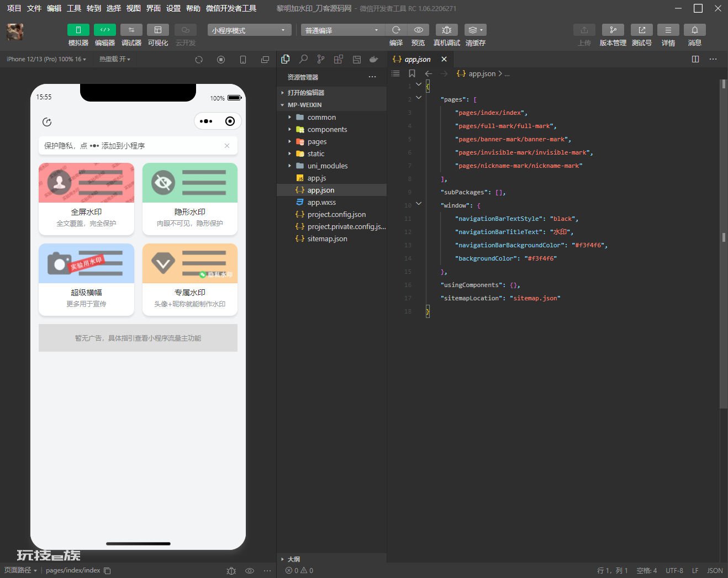
Task: Click the split editor icon
Action: coord(695,59)
